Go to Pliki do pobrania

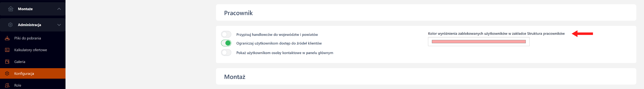pos(28,38)
